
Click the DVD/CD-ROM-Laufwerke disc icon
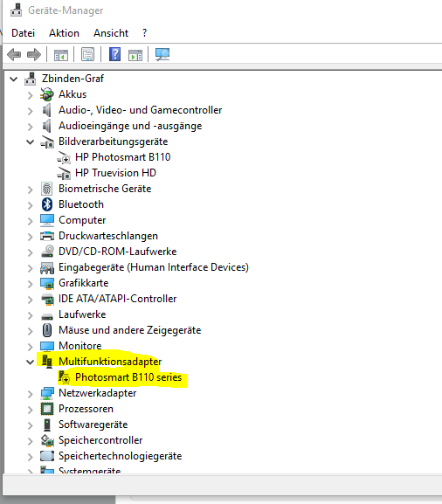(x=47, y=252)
